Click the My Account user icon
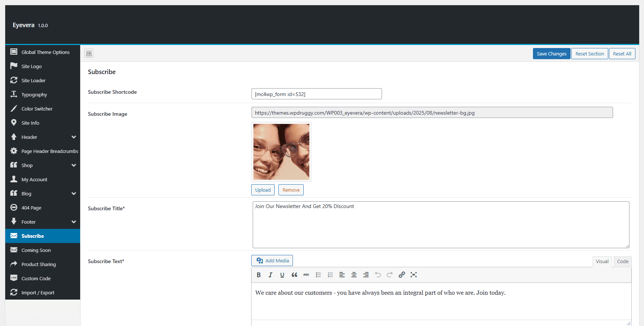 (x=14, y=179)
